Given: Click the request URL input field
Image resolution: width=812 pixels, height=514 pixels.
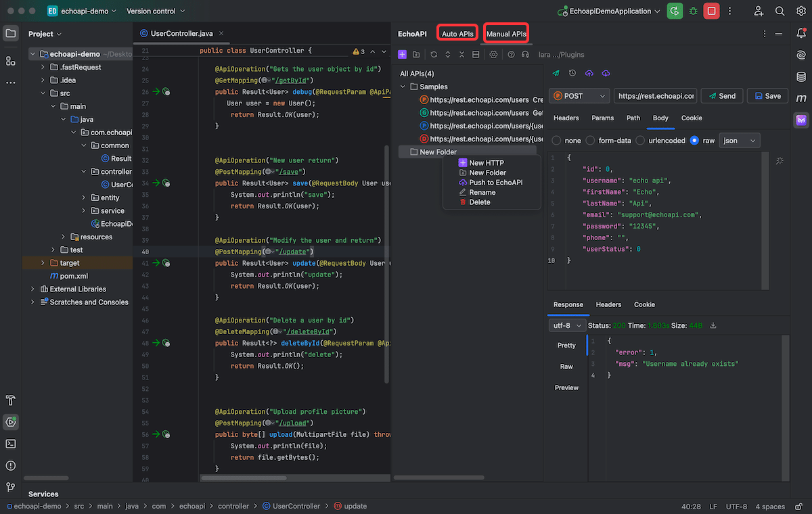Looking at the screenshot, I should click(655, 95).
